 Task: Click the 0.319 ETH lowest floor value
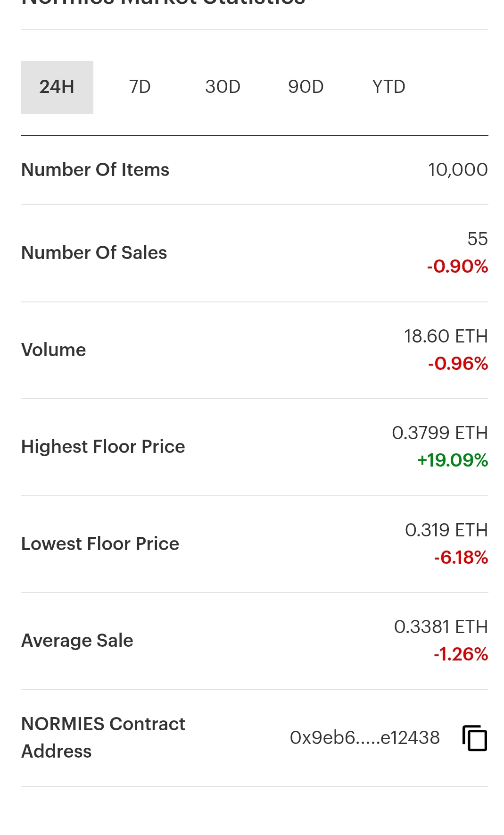click(446, 530)
